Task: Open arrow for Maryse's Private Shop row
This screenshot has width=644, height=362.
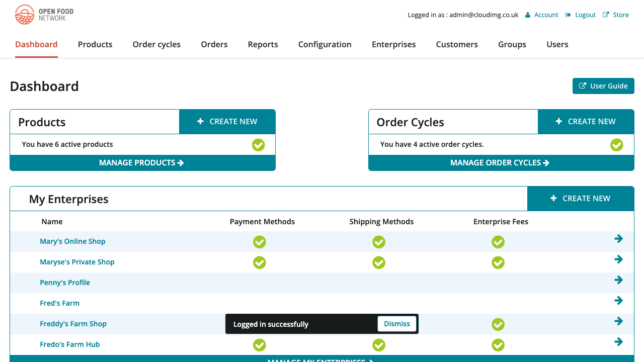Action: tap(618, 259)
